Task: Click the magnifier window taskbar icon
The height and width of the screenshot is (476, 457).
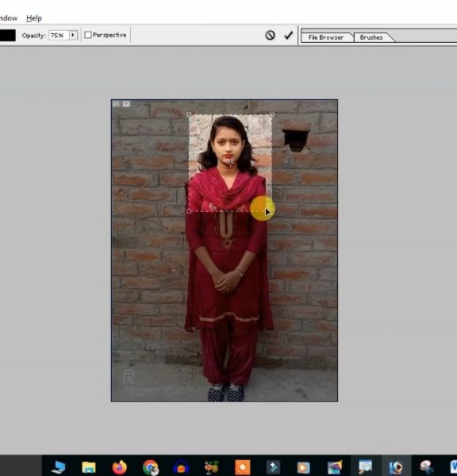Action: tap(365, 467)
